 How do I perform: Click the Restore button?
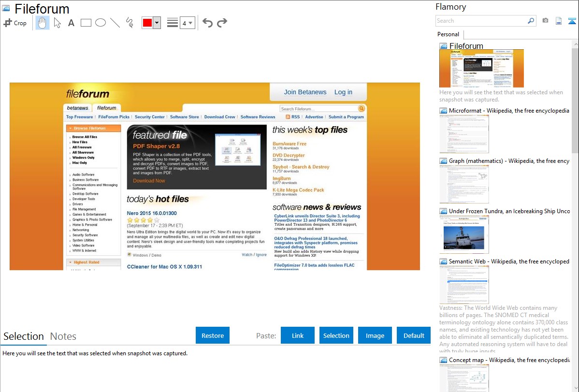pos(213,335)
